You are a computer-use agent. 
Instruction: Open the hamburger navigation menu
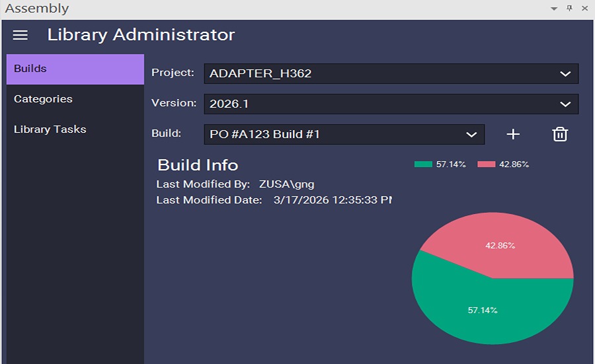(x=20, y=35)
